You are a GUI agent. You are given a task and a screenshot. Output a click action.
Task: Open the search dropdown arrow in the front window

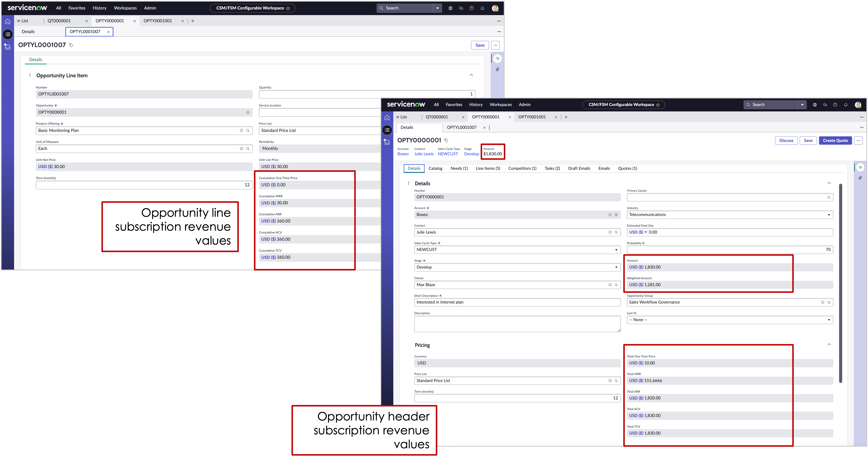coord(802,105)
